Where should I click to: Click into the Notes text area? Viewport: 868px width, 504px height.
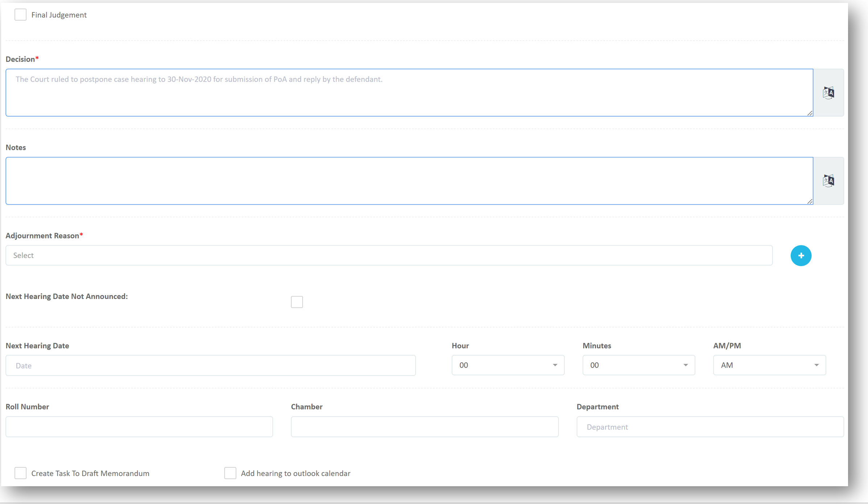click(409, 181)
